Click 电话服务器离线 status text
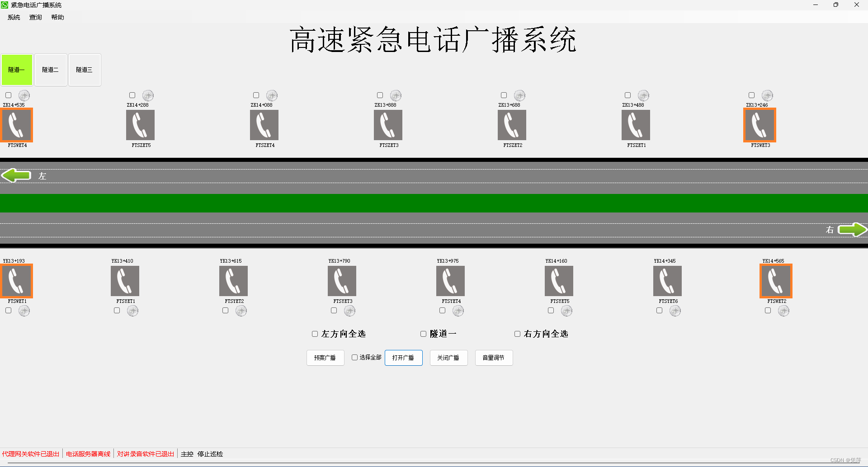The width and height of the screenshot is (868, 467). (88, 454)
